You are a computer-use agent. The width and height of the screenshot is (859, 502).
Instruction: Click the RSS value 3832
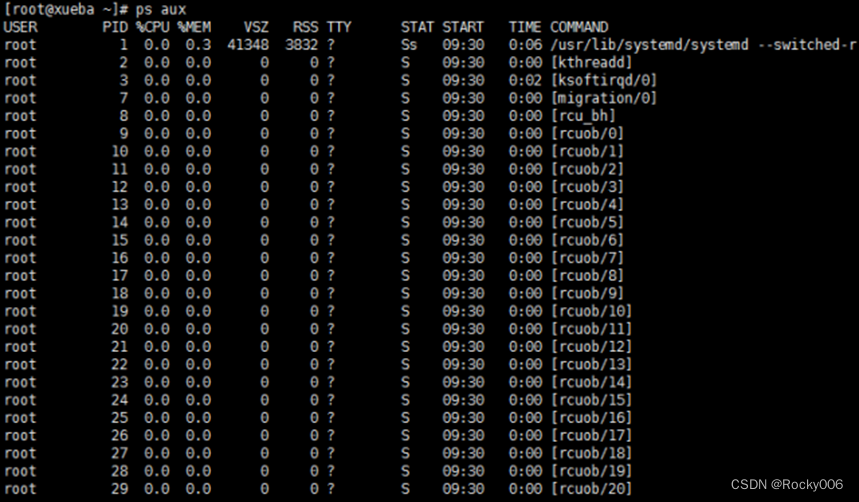coord(301,44)
